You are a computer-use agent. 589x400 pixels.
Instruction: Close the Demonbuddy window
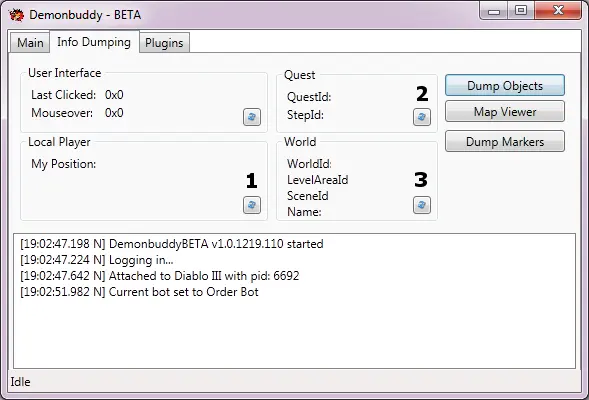[558, 11]
